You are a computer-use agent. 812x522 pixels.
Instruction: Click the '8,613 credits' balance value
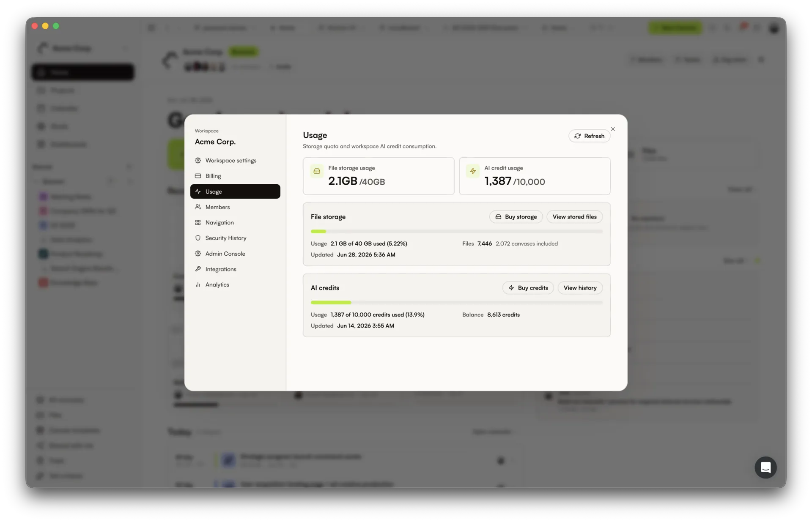coord(503,315)
